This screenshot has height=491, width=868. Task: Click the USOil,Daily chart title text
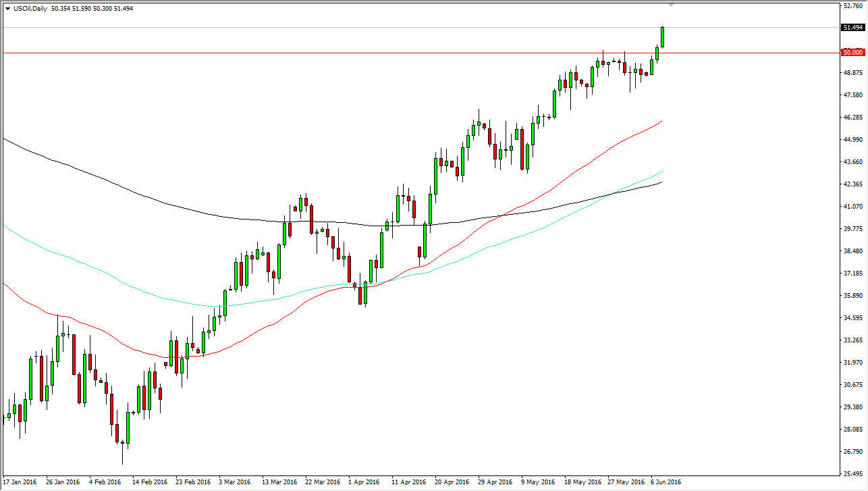coord(30,9)
